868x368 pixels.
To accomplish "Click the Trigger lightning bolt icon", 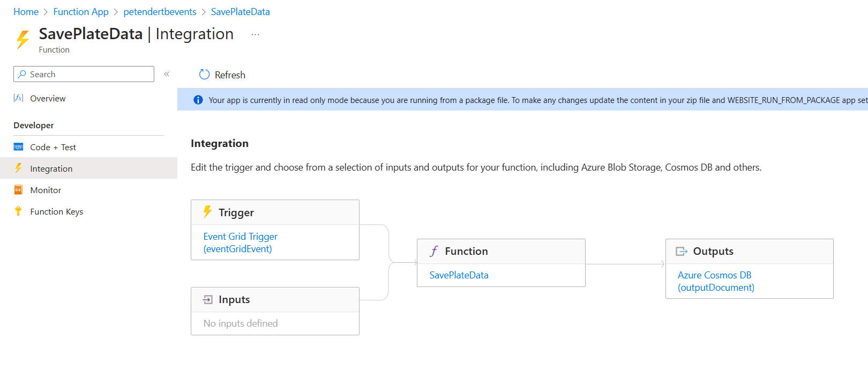I will coord(207,212).
